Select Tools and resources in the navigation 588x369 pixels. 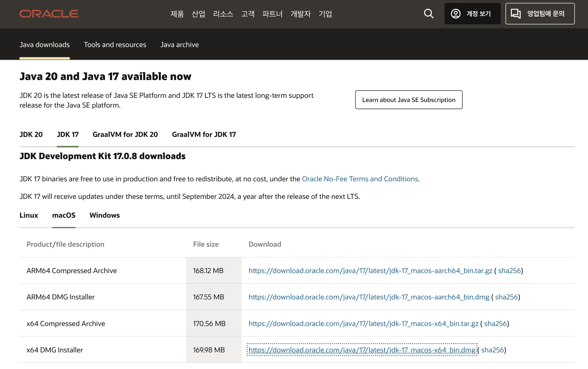(x=115, y=44)
